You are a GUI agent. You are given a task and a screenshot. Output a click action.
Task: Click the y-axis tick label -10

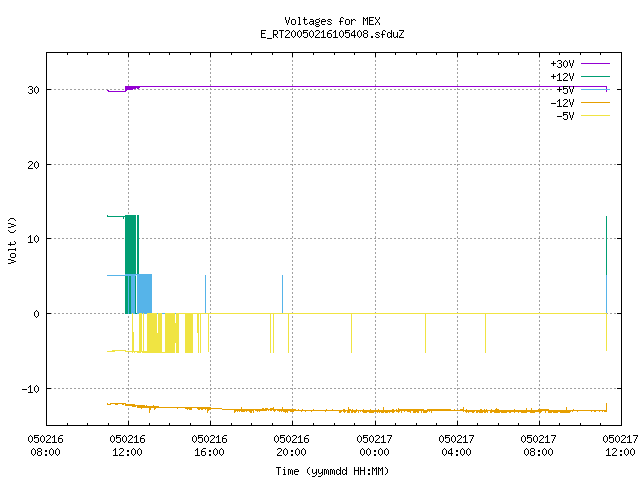(31, 389)
